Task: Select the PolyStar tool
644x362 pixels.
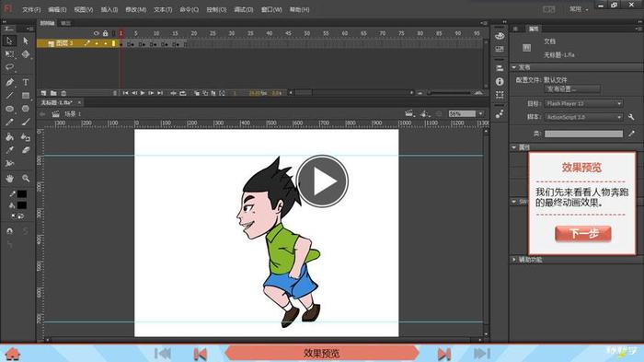Action: pos(26,109)
